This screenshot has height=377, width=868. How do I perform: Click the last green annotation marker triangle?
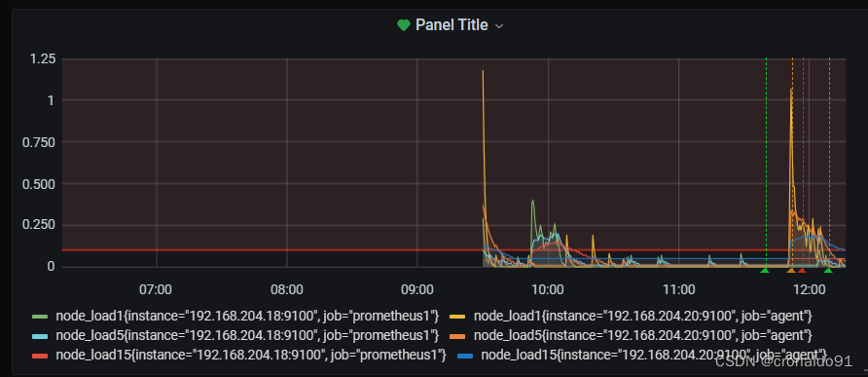click(x=828, y=270)
